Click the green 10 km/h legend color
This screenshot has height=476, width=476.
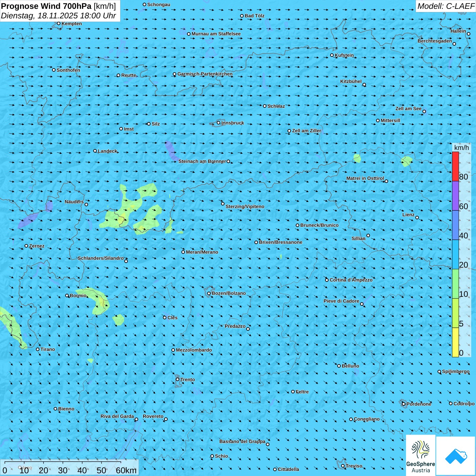click(x=455, y=284)
